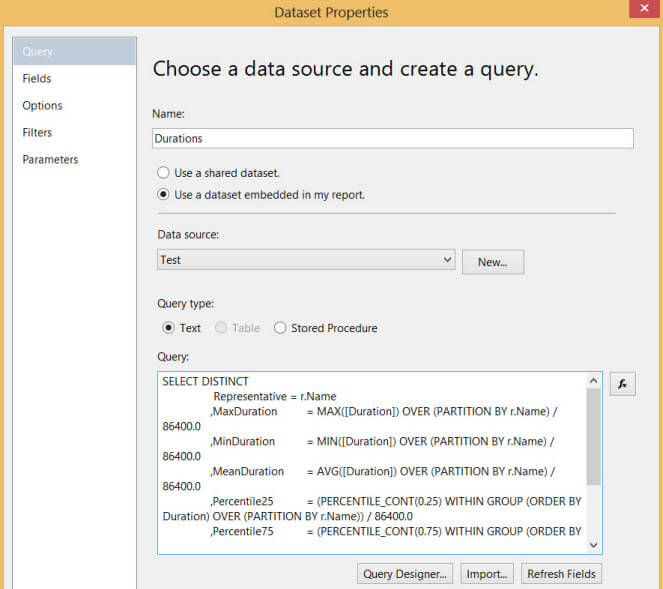The width and height of the screenshot is (663, 589).
Task: Switch to the Parameters page
Action: (x=50, y=160)
